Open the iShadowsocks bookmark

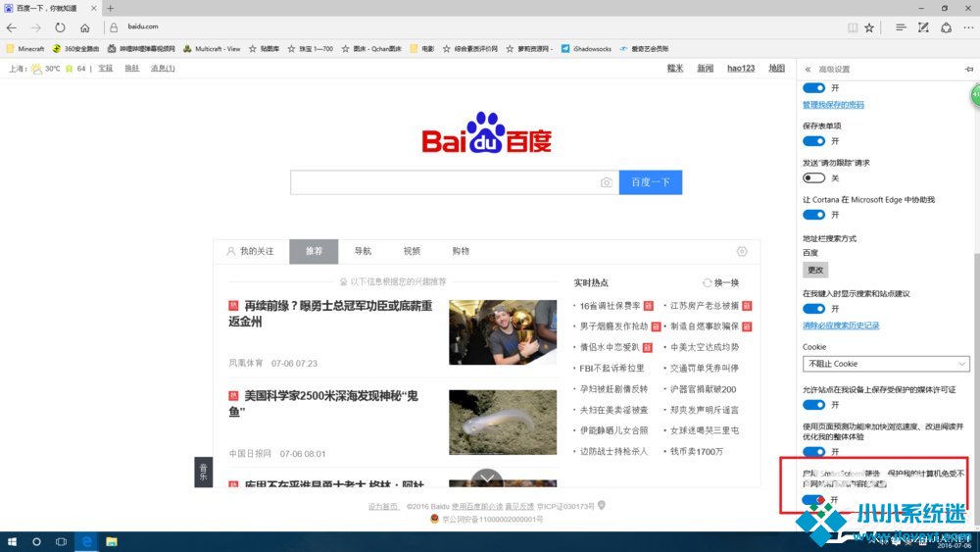586,49
